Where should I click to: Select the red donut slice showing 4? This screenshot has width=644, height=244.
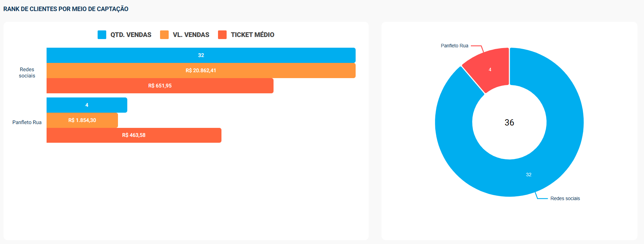pos(490,69)
